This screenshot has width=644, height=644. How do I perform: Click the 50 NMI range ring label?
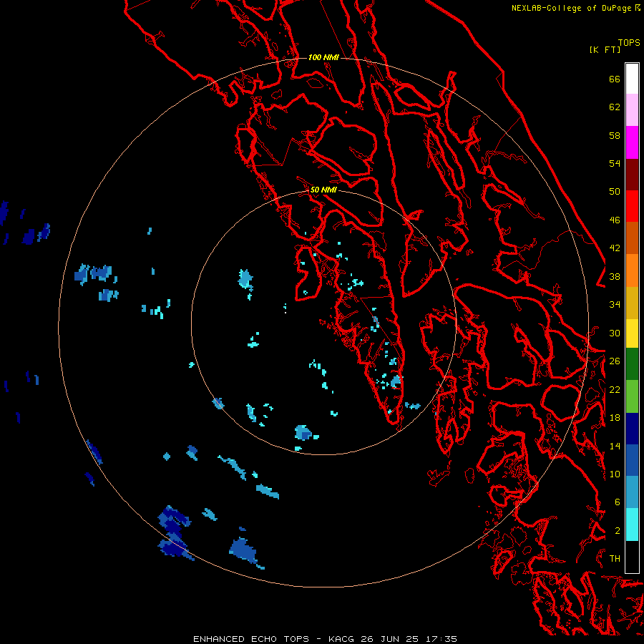(x=323, y=190)
